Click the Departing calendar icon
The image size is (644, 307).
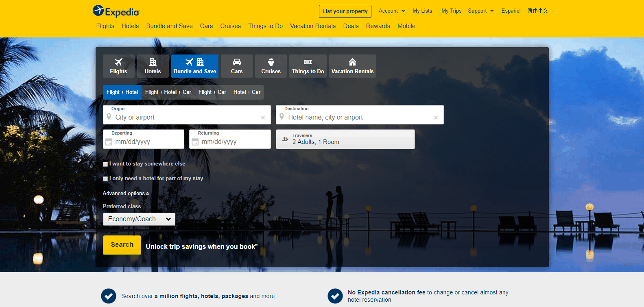click(109, 142)
